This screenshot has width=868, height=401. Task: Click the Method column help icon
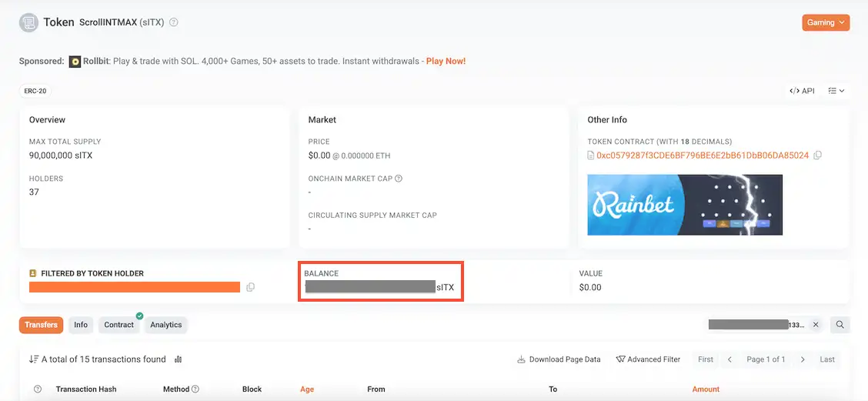[195, 389]
